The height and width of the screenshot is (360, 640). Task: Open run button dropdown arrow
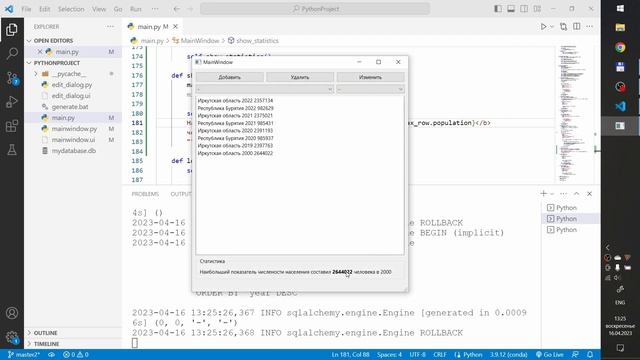(552, 27)
